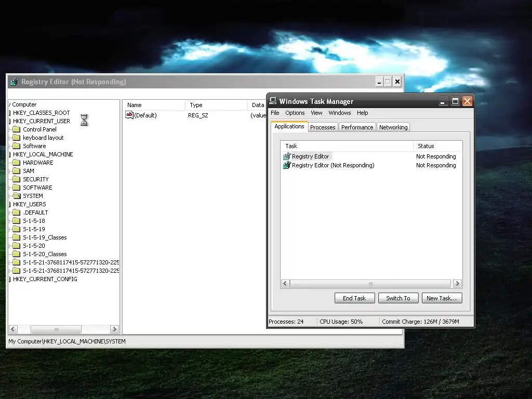The height and width of the screenshot is (399, 532).
Task: Sort tasks by the Task column header
Action: [347, 146]
